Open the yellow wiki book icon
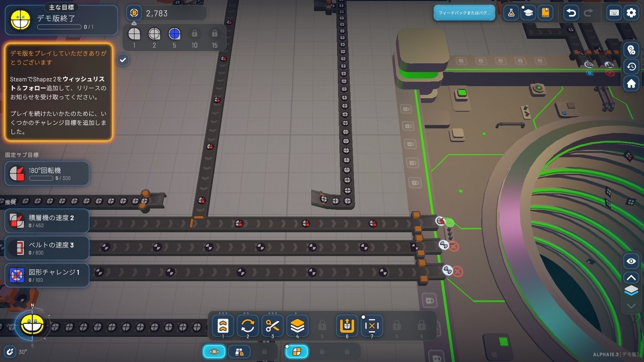This screenshot has height=362, width=644. pos(545,13)
